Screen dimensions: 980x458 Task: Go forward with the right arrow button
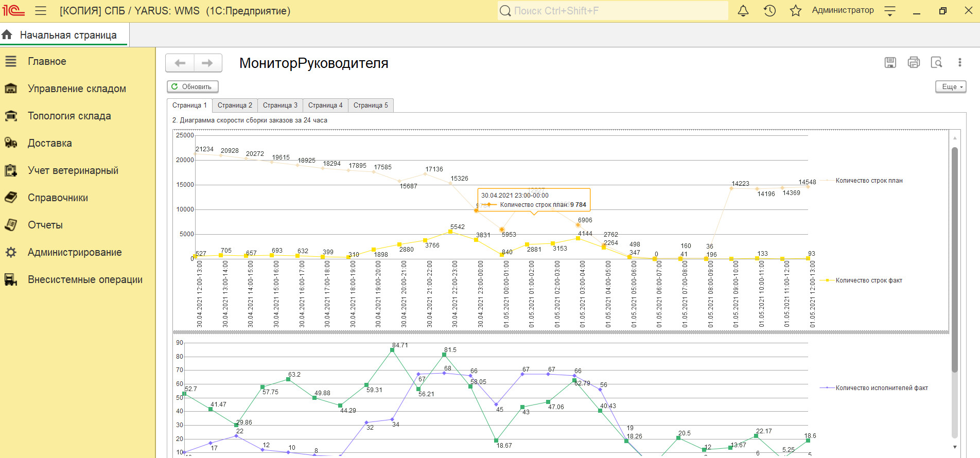(x=208, y=63)
